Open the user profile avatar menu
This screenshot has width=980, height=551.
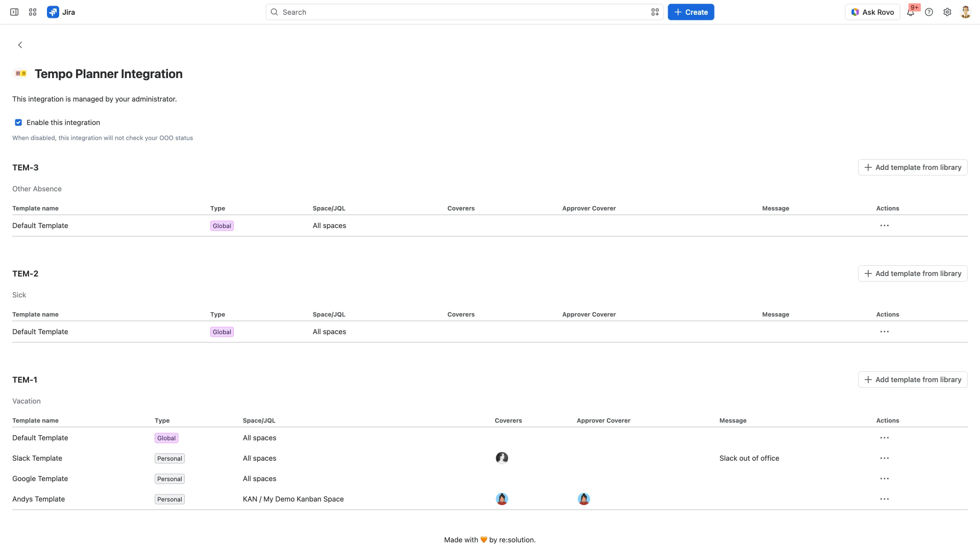click(965, 12)
